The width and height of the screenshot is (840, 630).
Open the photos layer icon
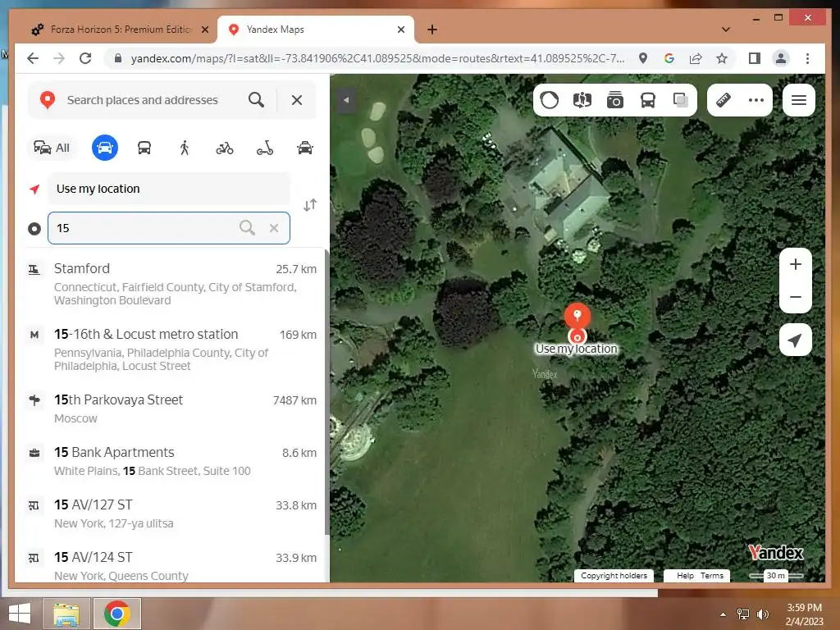coord(615,100)
